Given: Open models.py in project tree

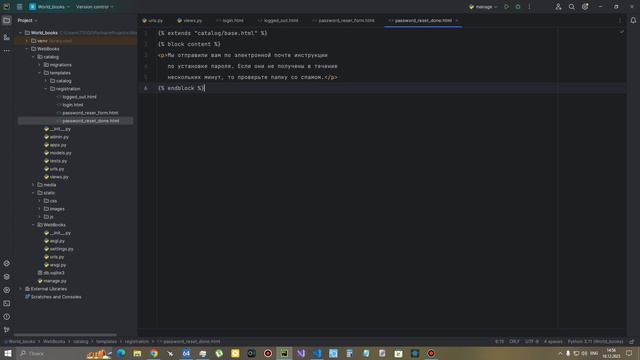Looking at the screenshot, I should pyautogui.click(x=60, y=153).
